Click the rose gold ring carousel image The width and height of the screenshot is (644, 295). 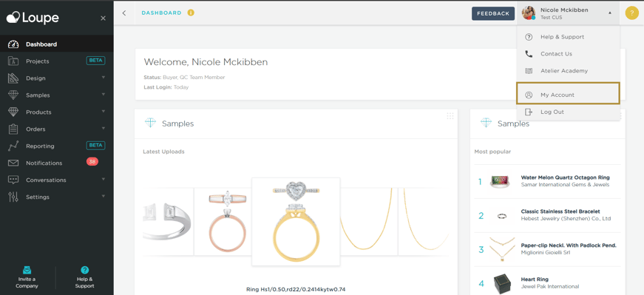[x=227, y=222]
